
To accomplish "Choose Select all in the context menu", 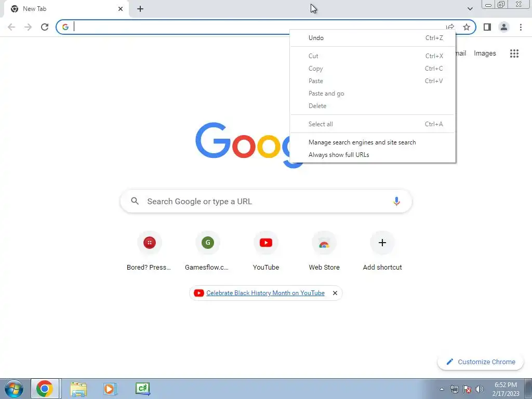I will tap(373, 124).
